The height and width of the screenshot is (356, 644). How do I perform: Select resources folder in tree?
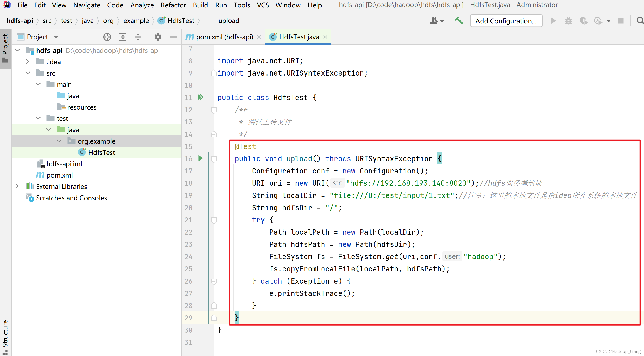pos(82,107)
